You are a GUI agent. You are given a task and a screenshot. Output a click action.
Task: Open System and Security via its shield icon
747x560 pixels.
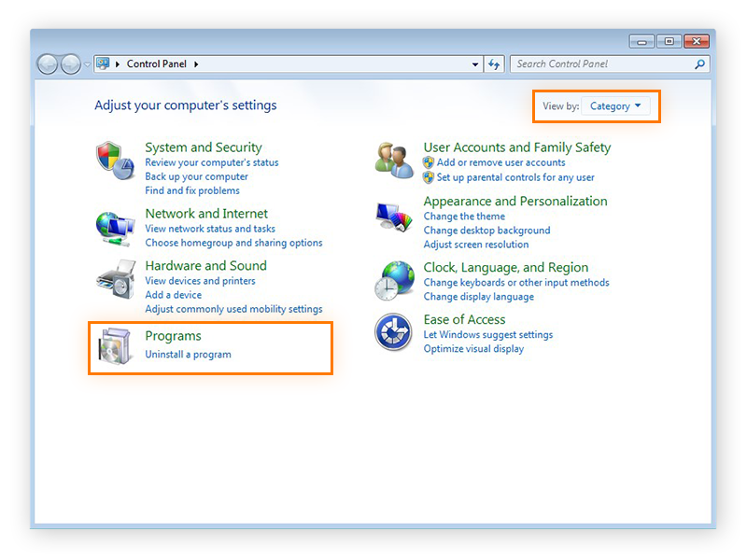[114, 159]
